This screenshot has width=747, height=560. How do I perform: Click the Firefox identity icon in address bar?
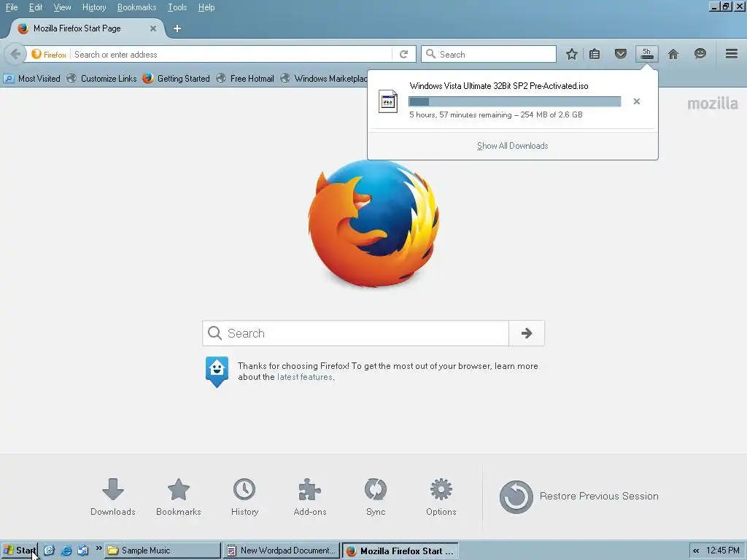tap(49, 54)
